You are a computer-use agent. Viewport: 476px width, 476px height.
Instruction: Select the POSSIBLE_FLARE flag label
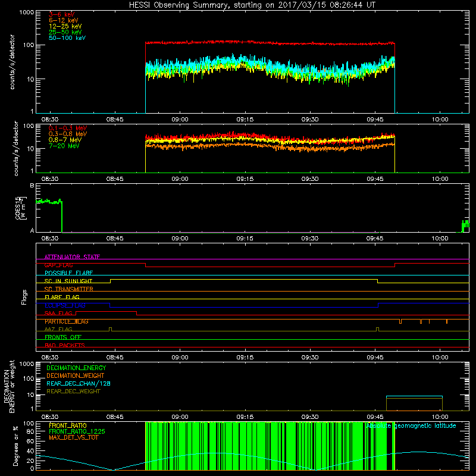pyautogui.click(x=68, y=273)
